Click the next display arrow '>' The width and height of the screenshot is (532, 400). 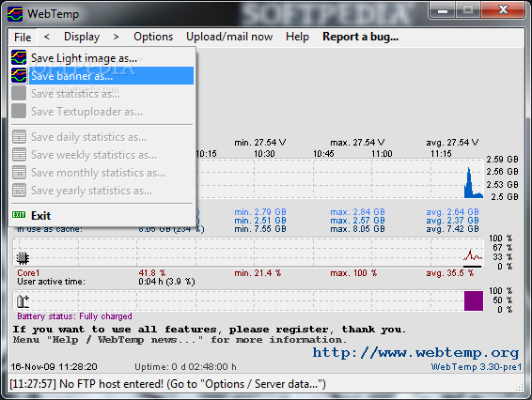point(116,37)
